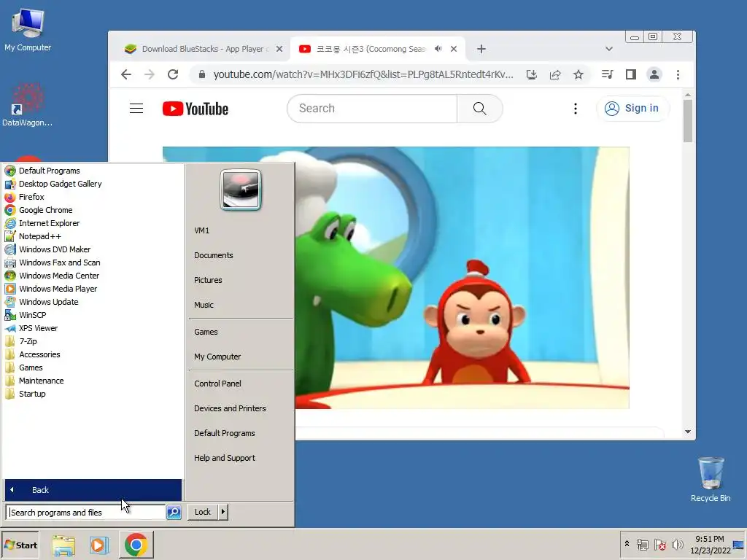Go Back to the main Start menu

(93, 490)
